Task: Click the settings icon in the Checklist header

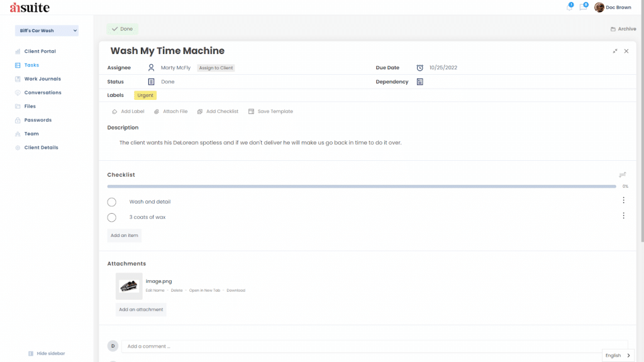Action: (x=623, y=175)
